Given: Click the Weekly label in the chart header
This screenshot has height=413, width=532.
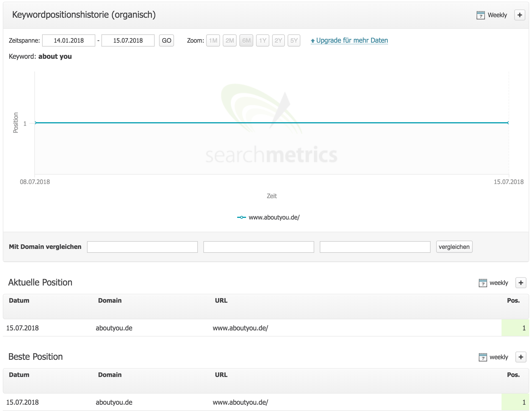Looking at the screenshot, I should tap(497, 15).
